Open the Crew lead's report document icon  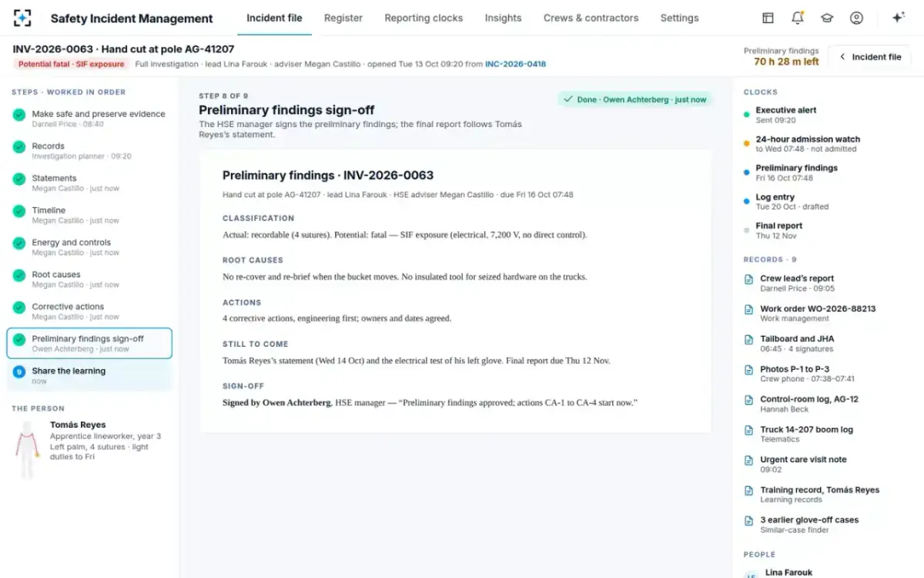tap(748, 279)
